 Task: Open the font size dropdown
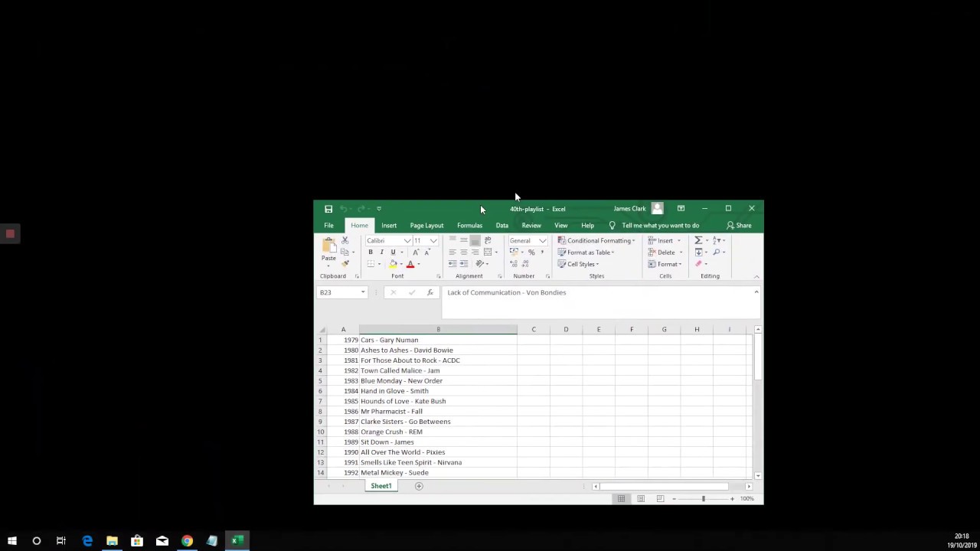click(x=433, y=240)
